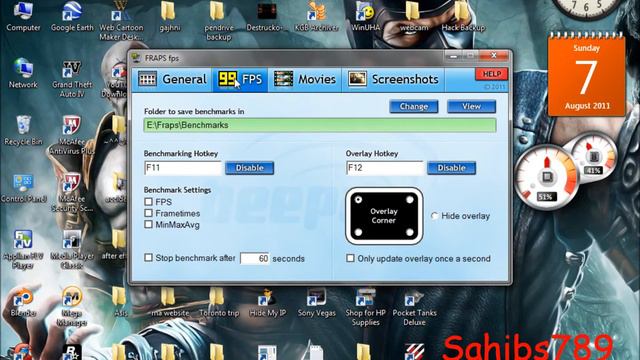Select the Web Cartoon Maker shortcut
Image resolution: width=640 pixels, height=360 pixels.
[121, 20]
